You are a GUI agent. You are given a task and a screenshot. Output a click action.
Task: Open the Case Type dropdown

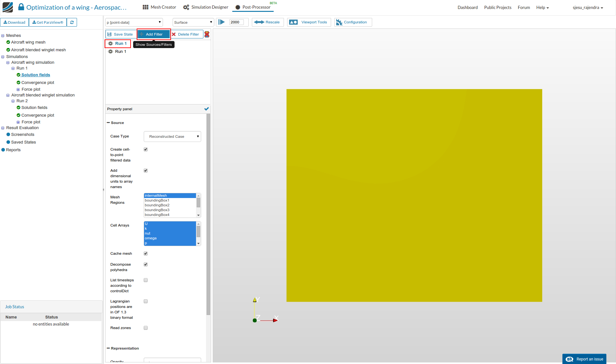172,136
